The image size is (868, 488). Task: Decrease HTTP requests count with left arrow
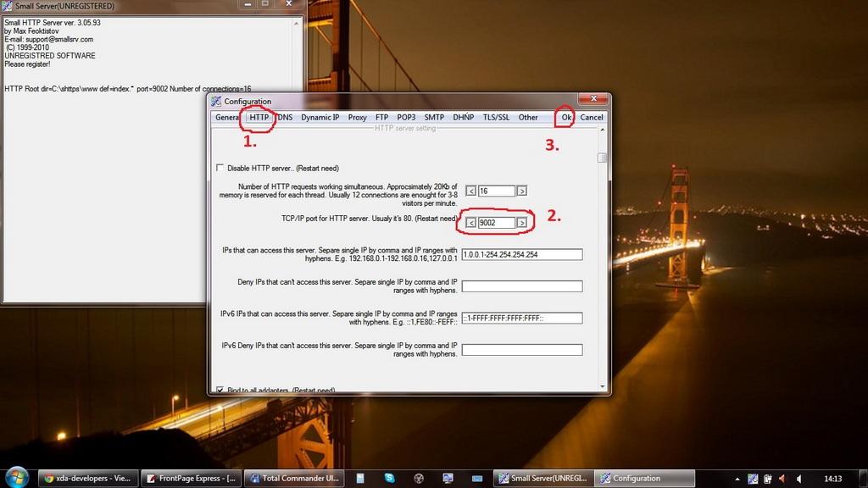click(470, 191)
